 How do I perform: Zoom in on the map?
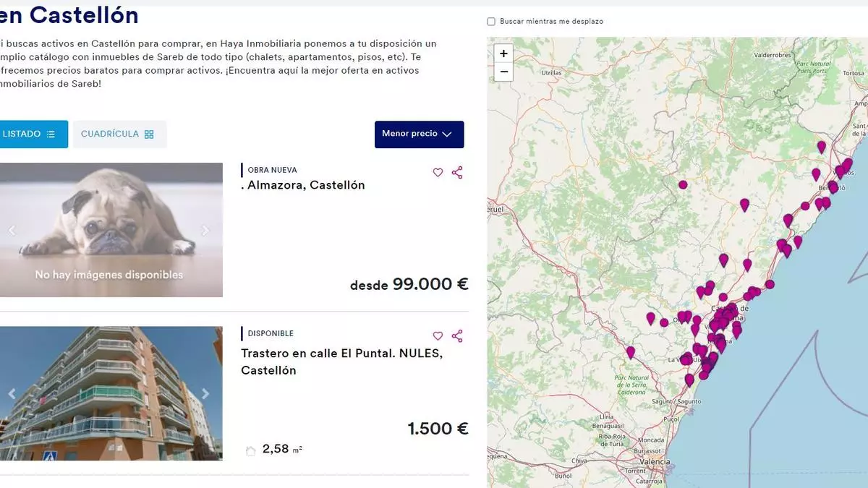pyautogui.click(x=503, y=53)
